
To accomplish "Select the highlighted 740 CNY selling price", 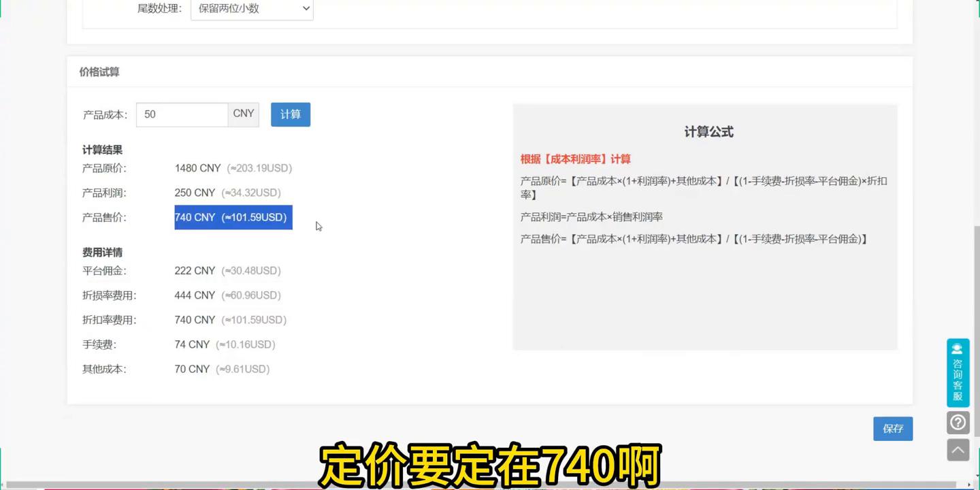I will pyautogui.click(x=233, y=217).
